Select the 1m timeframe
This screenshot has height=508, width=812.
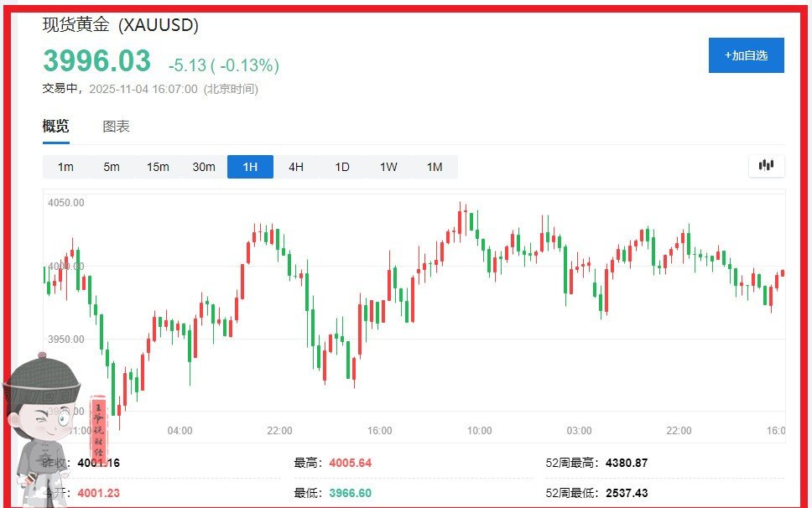point(65,167)
